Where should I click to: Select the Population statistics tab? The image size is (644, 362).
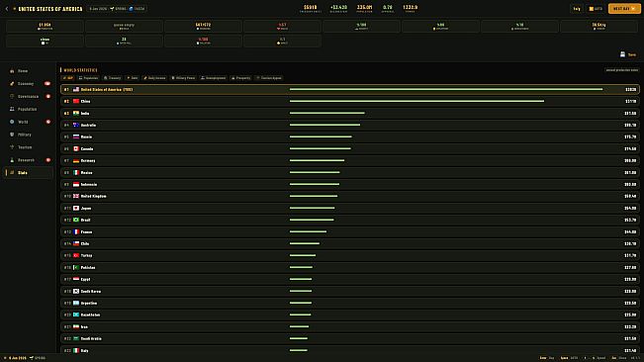88,78
